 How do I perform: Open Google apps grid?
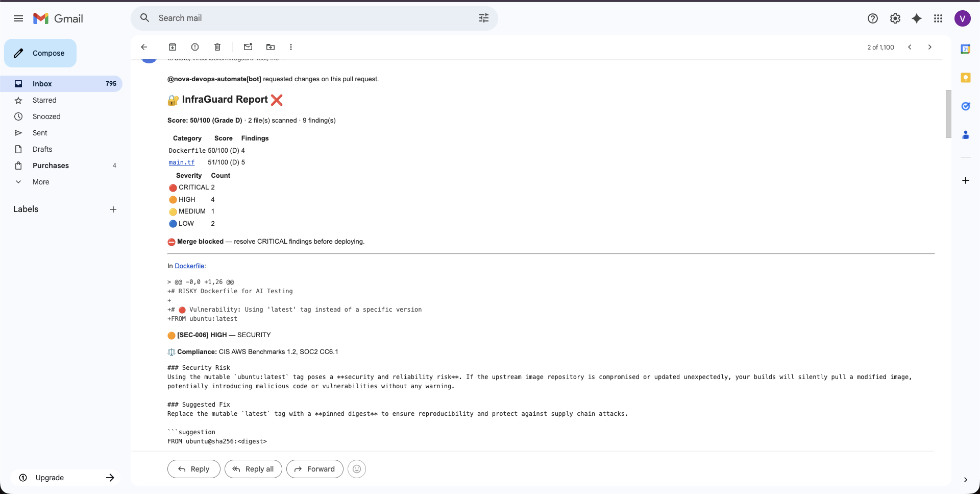938,18
